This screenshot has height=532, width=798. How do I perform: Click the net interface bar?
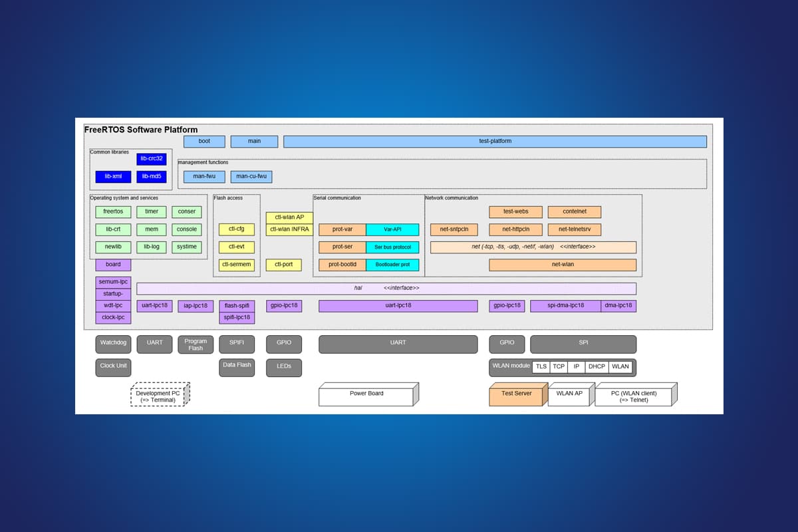(533, 247)
